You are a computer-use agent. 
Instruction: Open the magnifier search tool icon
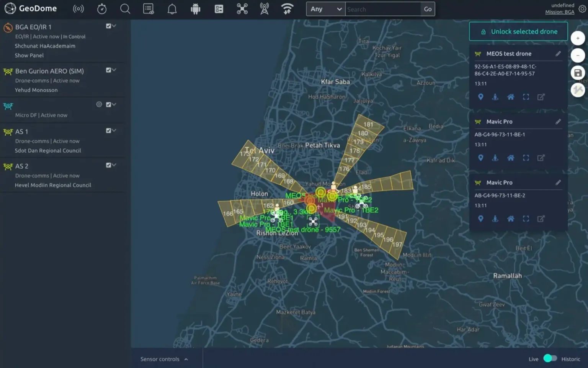(125, 9)
